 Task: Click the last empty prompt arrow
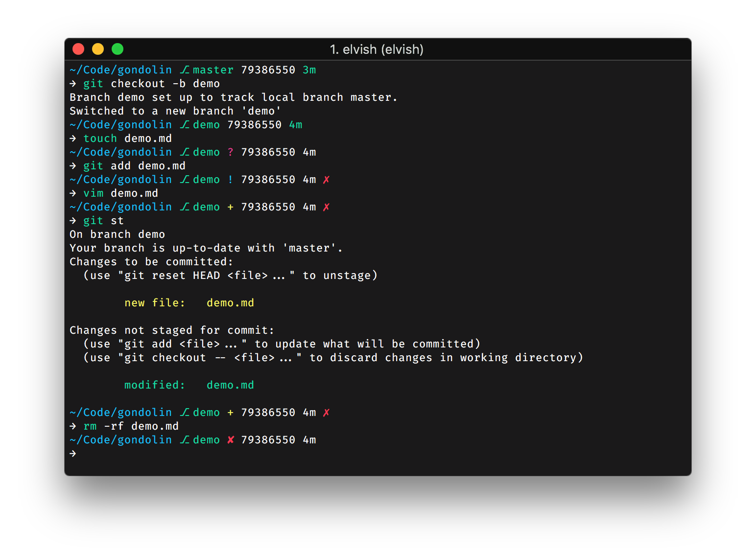point(73,454)
